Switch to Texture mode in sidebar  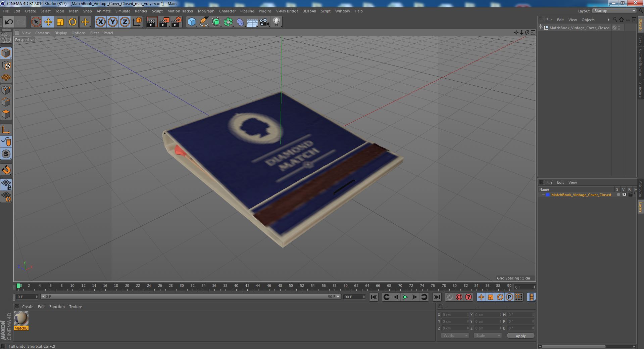6,66
